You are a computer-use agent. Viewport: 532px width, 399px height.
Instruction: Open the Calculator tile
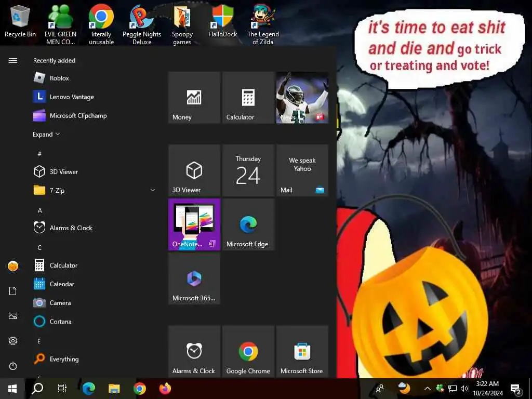click(x=248, y=97)
